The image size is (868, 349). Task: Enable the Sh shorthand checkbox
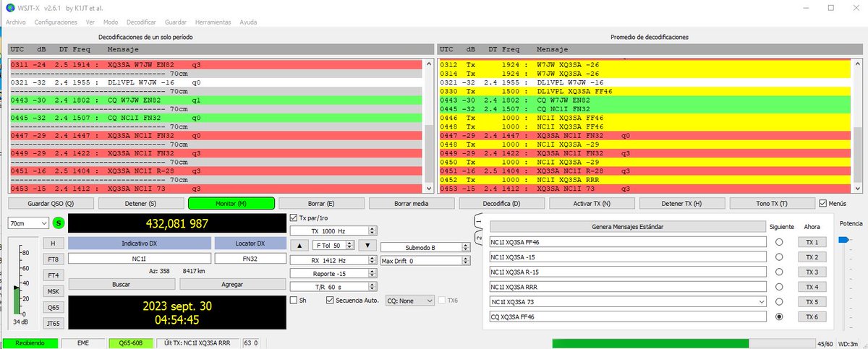[x=293, y=300]
